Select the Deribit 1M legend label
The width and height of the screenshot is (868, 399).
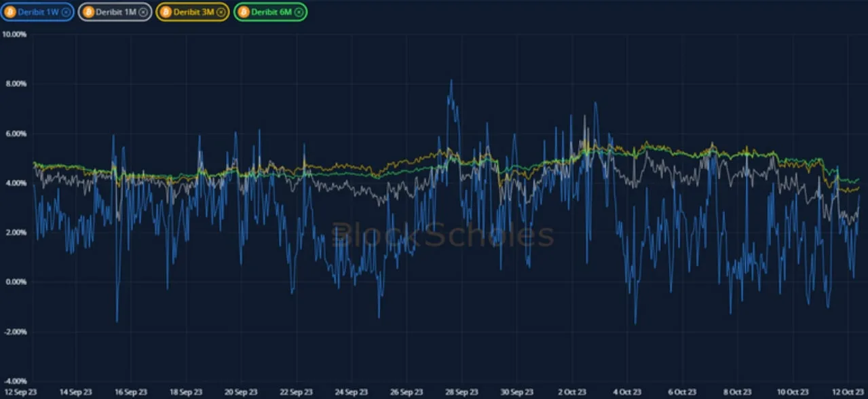pyautogui.click(x=115, y=12)
